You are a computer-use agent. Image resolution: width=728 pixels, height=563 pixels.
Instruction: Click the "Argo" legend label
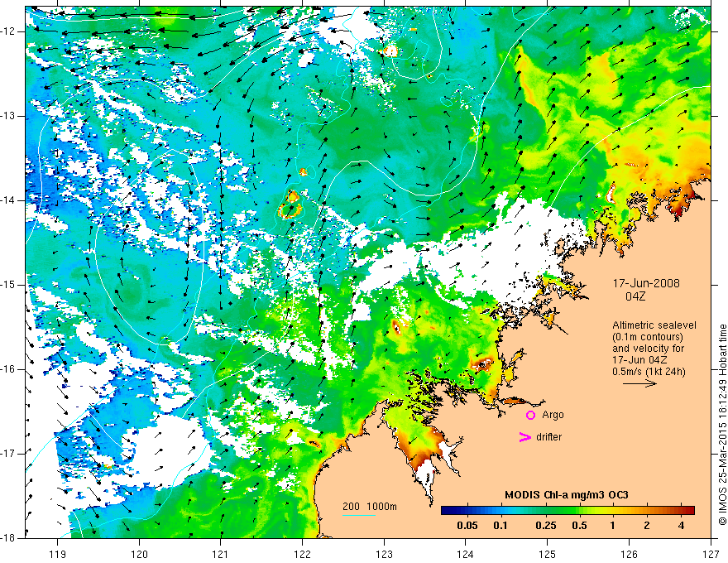(553, 415)
